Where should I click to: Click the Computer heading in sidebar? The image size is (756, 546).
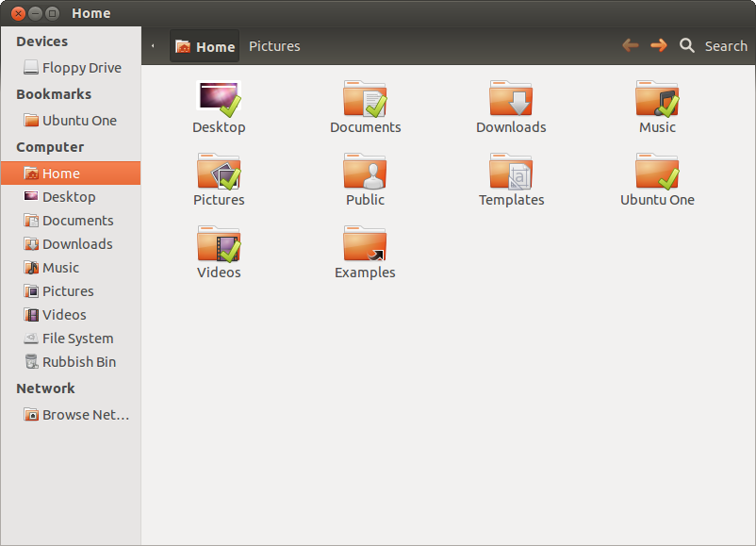(50, 147)
